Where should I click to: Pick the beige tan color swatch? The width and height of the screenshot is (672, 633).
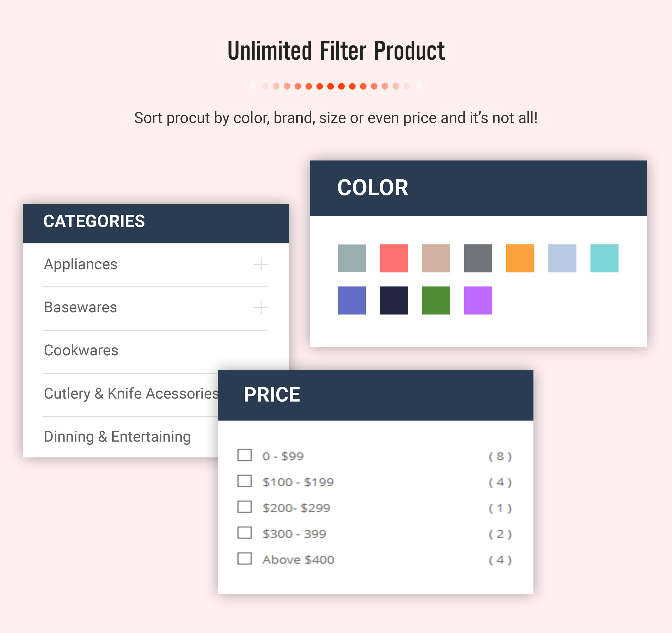tap(436, 258)
